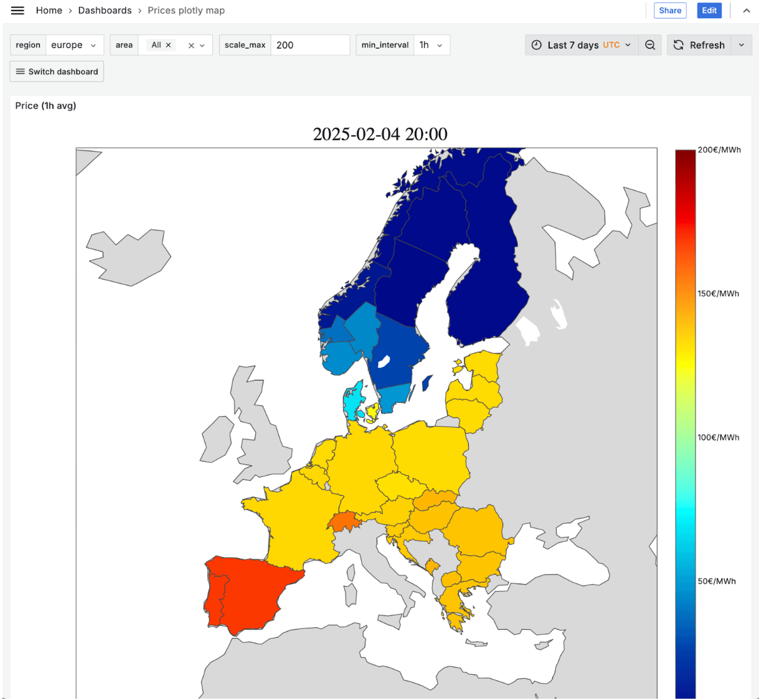Viewport: 759px width, 700px height.
Task: Clear the area filter selection
Action: 191,45
